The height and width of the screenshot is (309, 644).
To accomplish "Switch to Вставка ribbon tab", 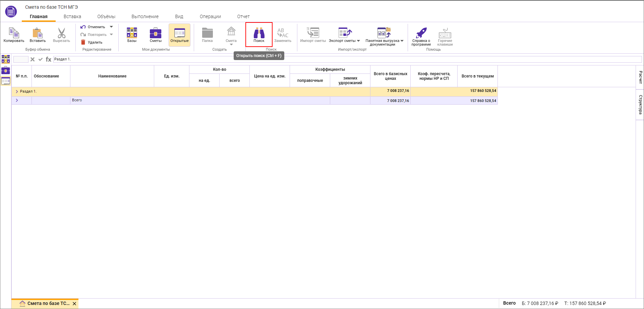I will point(72,16).
